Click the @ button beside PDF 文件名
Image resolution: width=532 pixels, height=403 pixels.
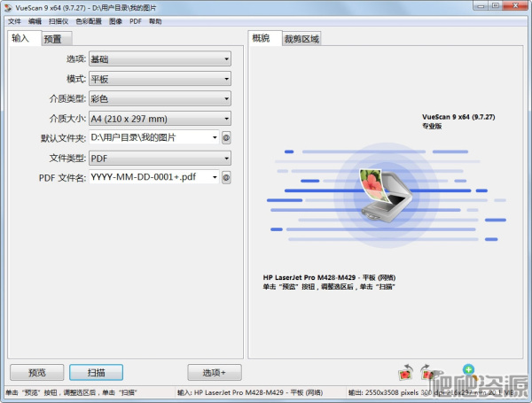[x=226, y=178]
